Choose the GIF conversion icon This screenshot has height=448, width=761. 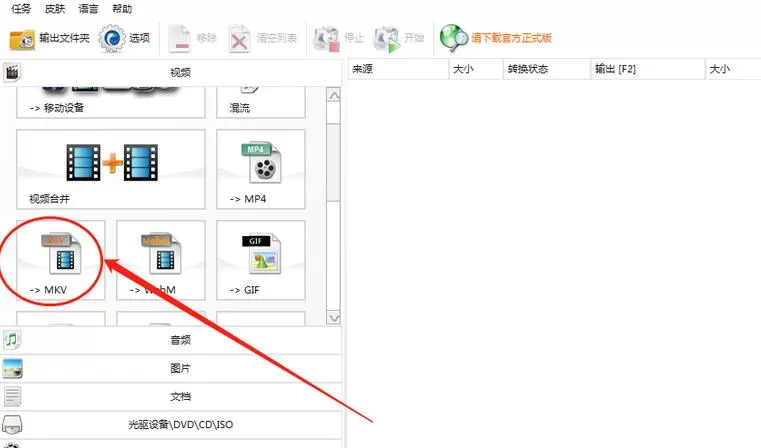tap(261, 253)
